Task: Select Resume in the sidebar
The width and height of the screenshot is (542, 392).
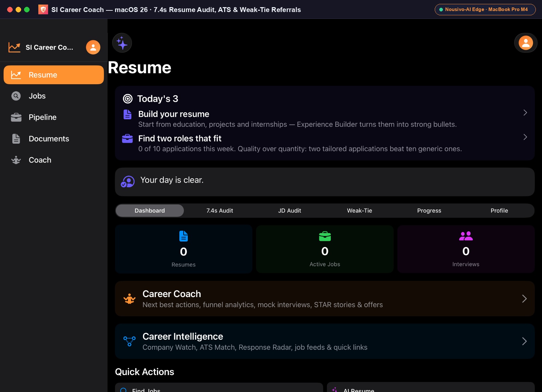Action: pos(54,75)
